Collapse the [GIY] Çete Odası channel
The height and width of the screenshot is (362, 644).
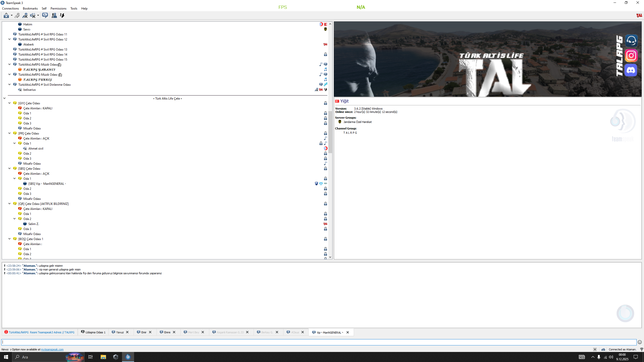click(x=10, y=103)
